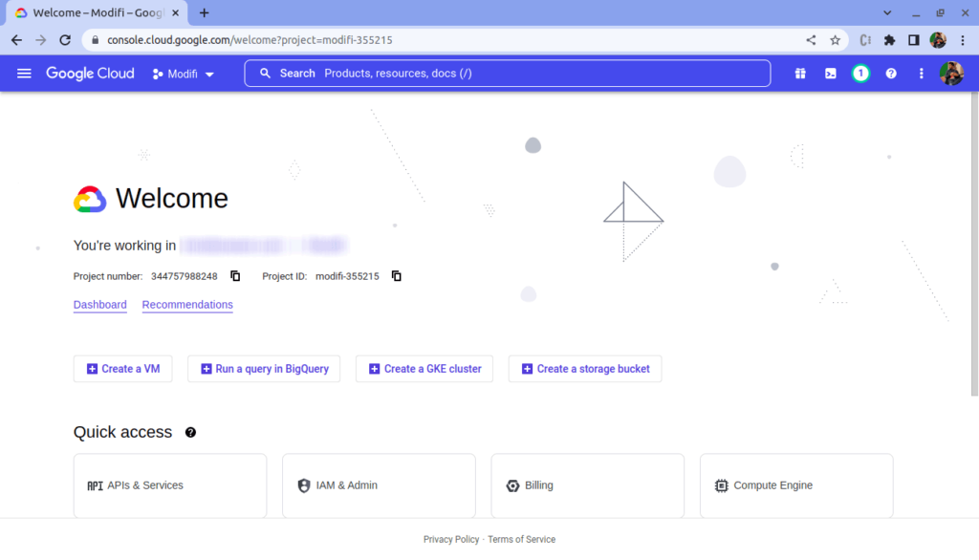Screen dimensions: 979x560
Task: Show Quick access help tooltip icon
Action: pyautogui.click(x=190, y=433)
